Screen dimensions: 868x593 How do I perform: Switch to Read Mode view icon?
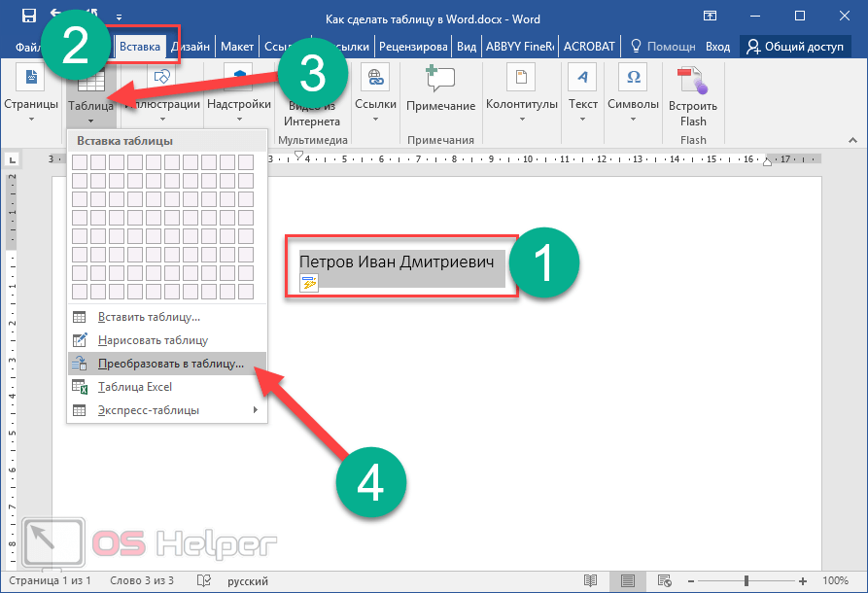pos(589,581)
